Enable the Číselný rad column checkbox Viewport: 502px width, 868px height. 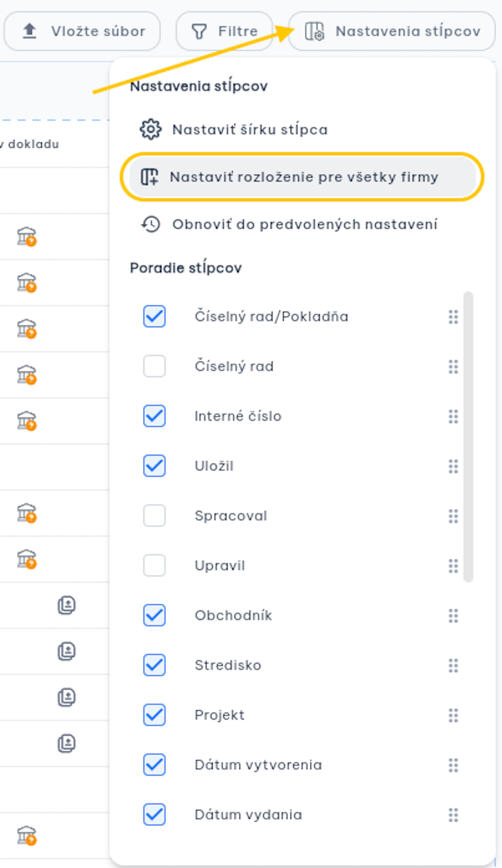[154, 366]
